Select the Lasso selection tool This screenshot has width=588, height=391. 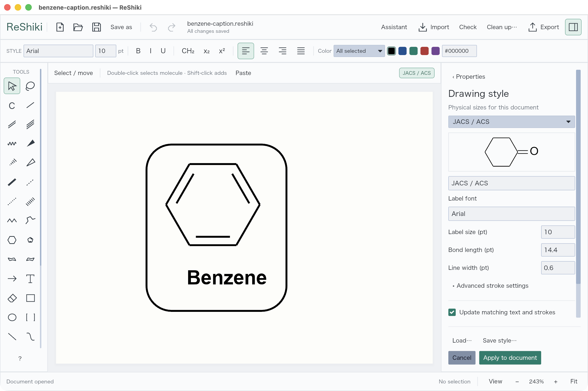point(30,86)
